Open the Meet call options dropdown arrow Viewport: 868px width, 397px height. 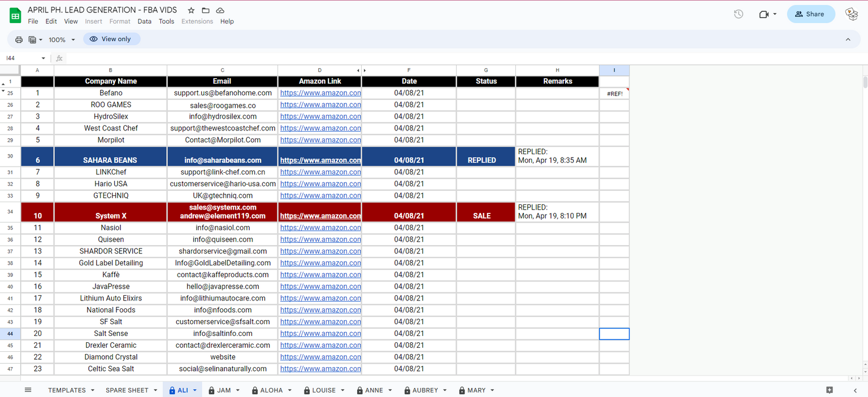[775, 14]
